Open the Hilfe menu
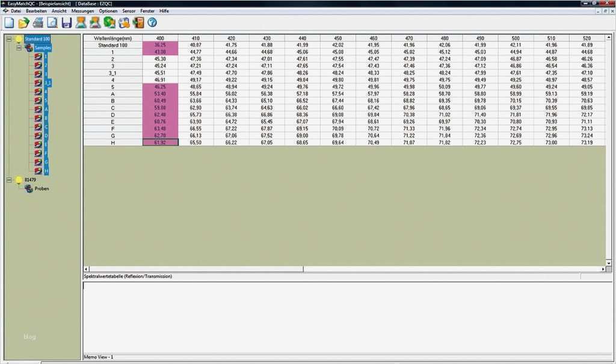Image resolution: width=616 pixels, height=364 pixels. [164, 11]
